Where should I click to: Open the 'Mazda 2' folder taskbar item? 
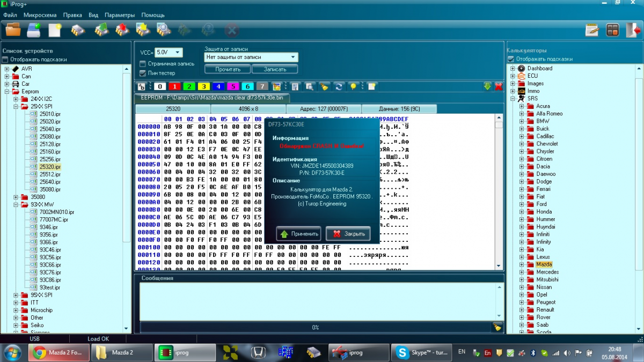pyautogui.click(x=121, y=352)
